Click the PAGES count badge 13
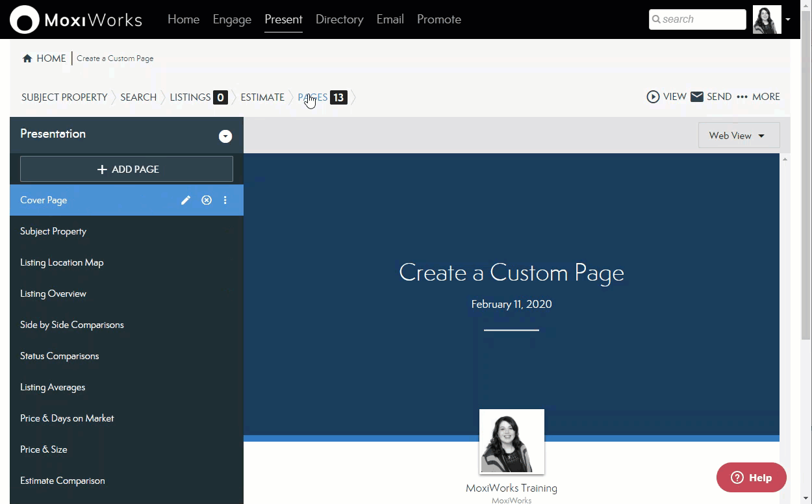Screen dimensions: 812x504 (x=338, y=97)
